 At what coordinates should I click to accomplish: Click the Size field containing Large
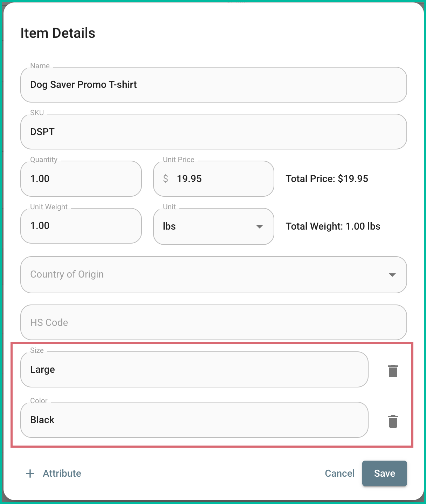coord(194,370)
